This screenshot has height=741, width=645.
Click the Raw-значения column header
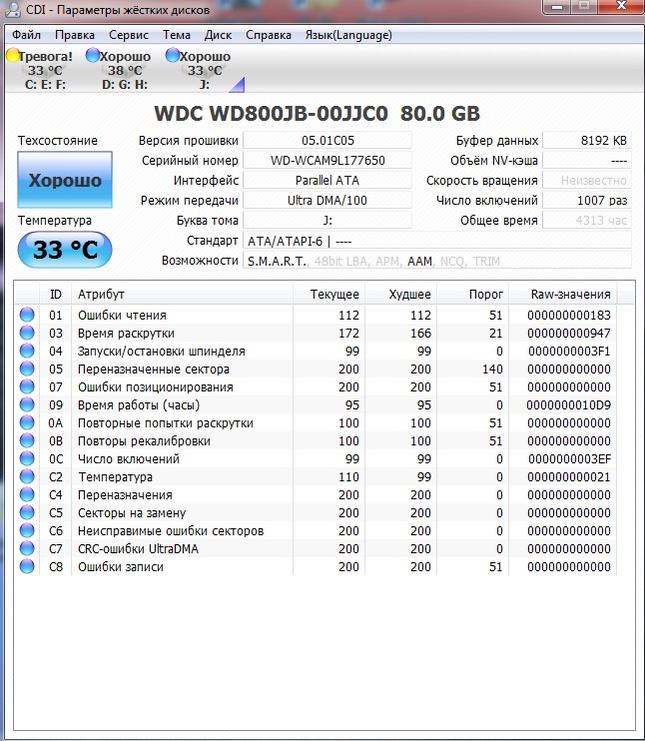tap(562, 294)
